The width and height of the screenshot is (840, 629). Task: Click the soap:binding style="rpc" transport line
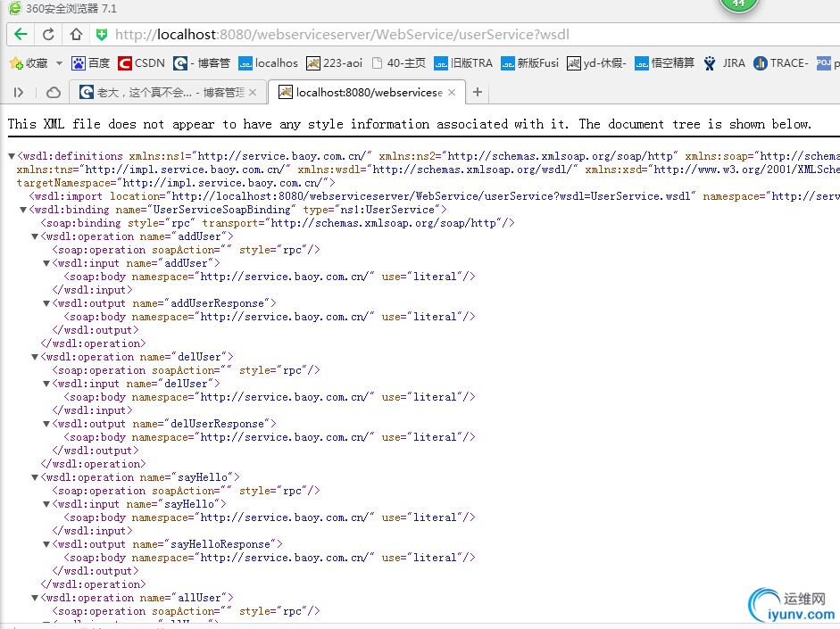point(278,223)
